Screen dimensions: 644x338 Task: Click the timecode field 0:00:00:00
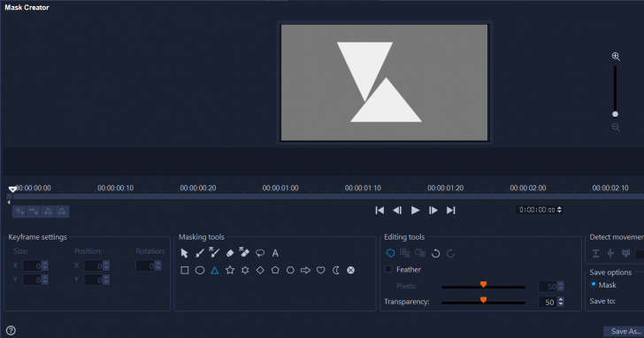click(x=536, y=210)
